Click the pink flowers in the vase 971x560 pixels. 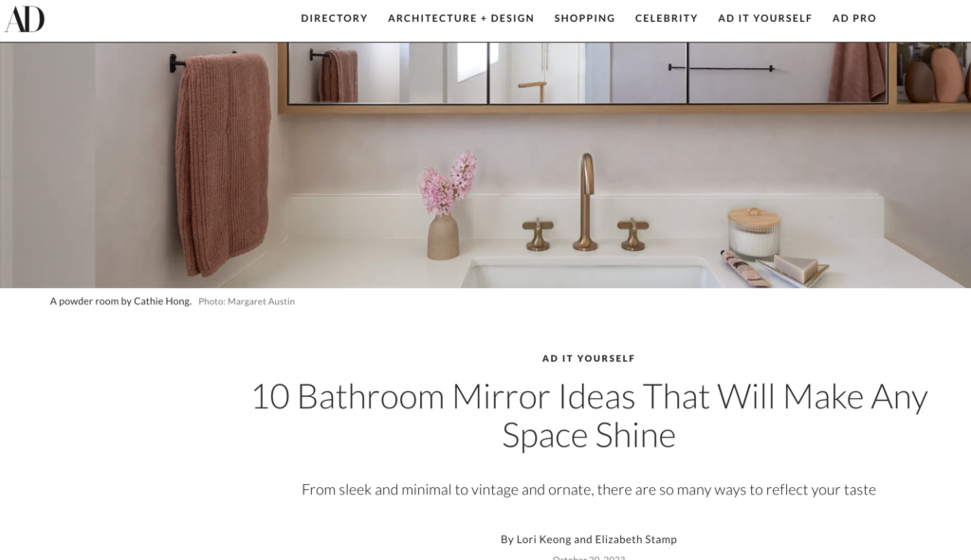click(449, 182)
